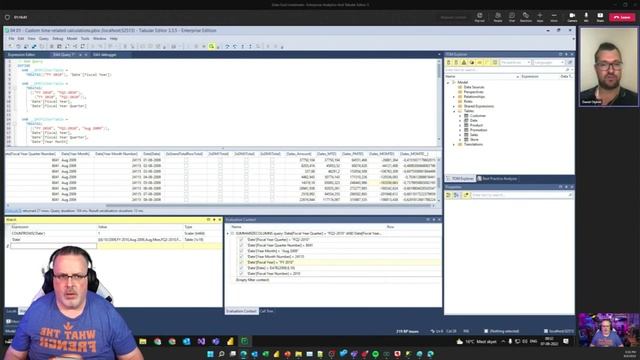Toggle checkbox for 'Date'[Year Month Number] filter
The width and height of the screenshot is (640, 360).
[x=241, y=257]
